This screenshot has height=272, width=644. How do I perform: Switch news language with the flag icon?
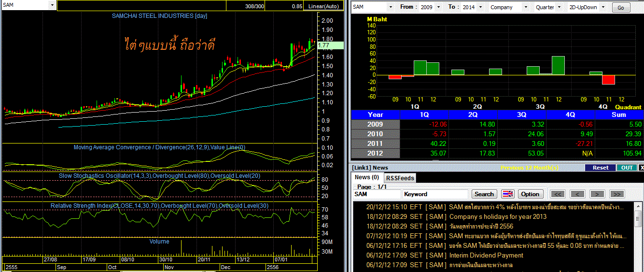508,194
